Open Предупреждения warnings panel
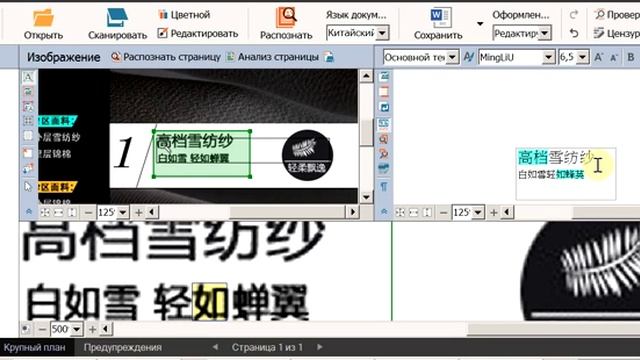The height and width of the screenshot is (360, 640). click(122, 347)
